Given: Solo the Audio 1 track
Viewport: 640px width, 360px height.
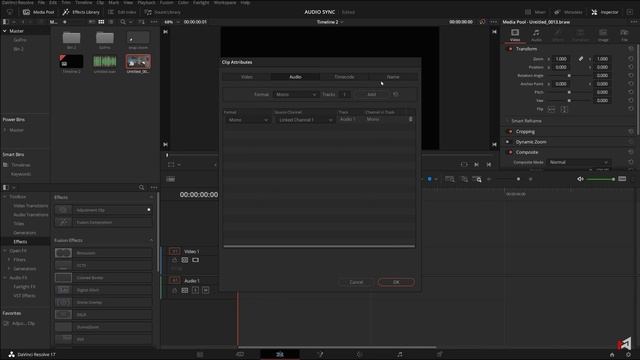Looking at the screenshot, I should click(196, 290).
